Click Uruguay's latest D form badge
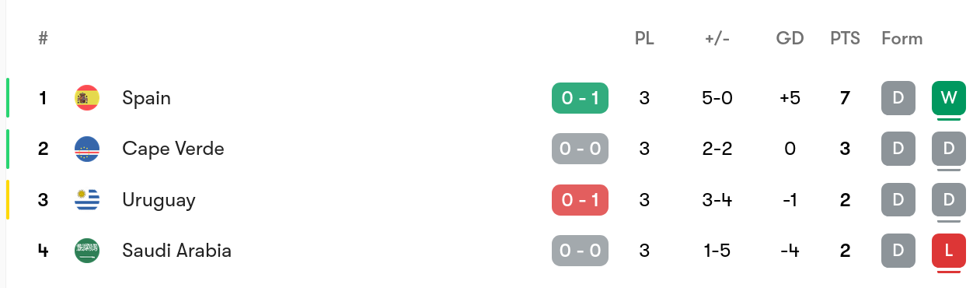This screenshot has width=980, height=288. [x=949, y=200]
